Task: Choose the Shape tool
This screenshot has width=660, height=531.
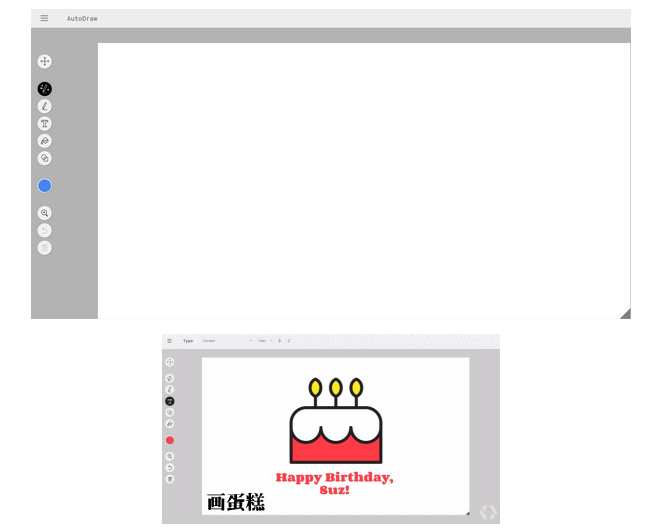Action: 44,158
